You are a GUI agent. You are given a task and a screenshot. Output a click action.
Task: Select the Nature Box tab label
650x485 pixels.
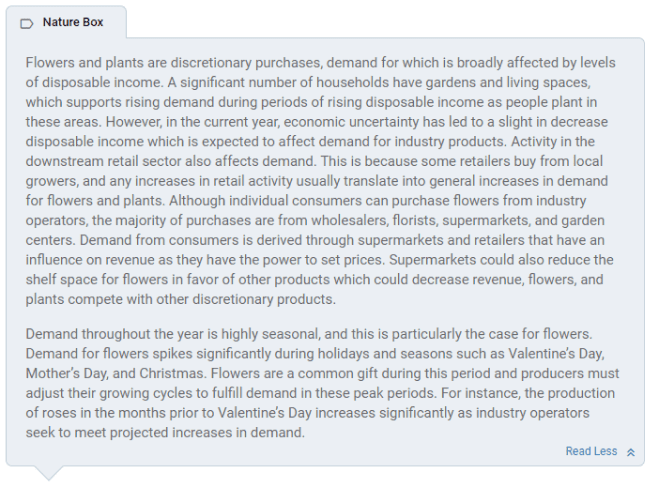72,22
